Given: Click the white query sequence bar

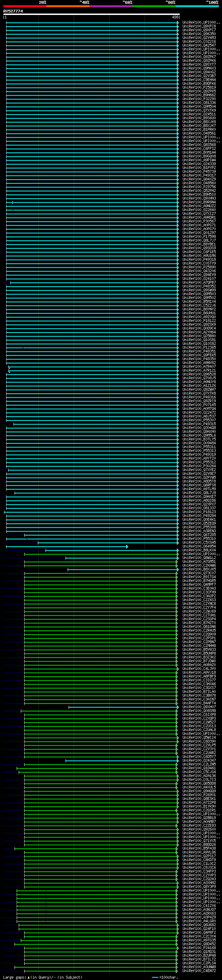Looking at the screenshot, I should [x=92, y=15].
